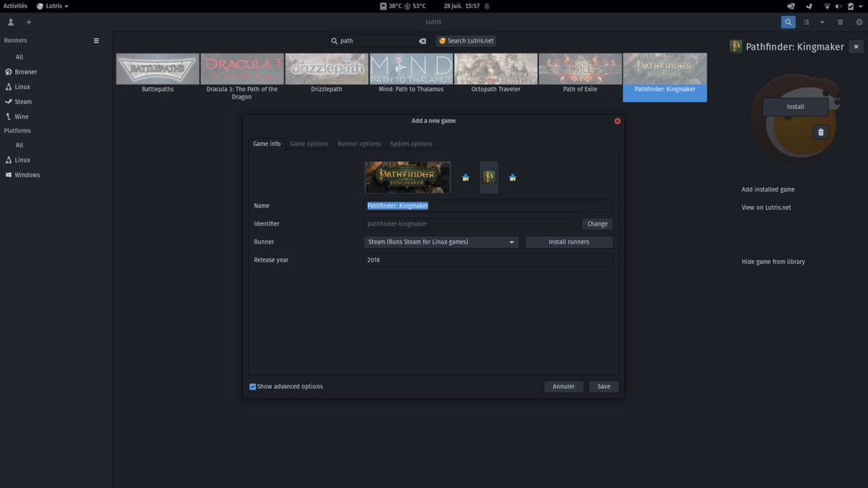
Task: Open the Game options tab
Action: tap(309, 144)
